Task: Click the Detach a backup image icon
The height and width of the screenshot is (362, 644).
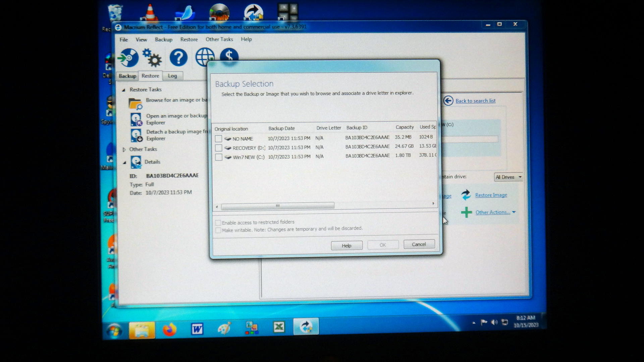Action: click(x=136, y=135)
